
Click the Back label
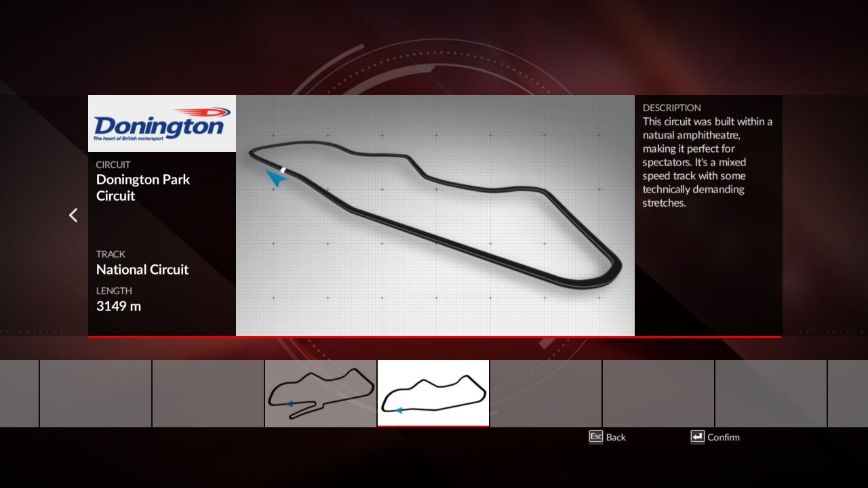616,437
